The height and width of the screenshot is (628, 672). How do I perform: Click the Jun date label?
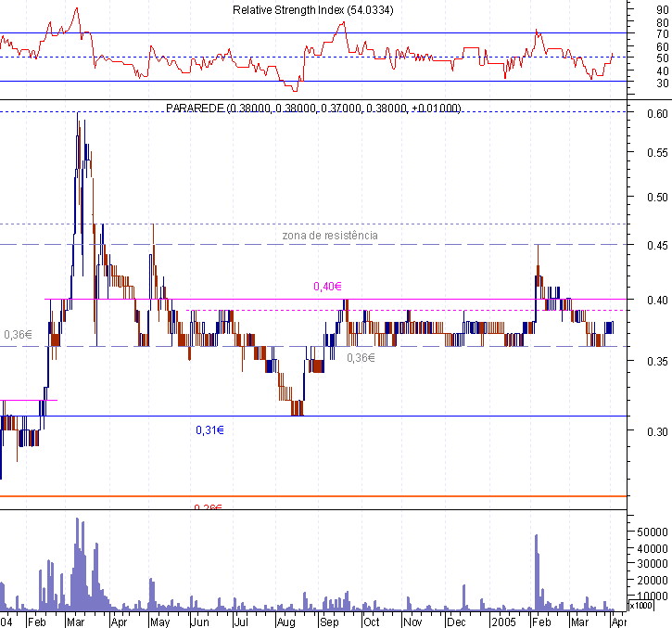click(x=199, y=622)
